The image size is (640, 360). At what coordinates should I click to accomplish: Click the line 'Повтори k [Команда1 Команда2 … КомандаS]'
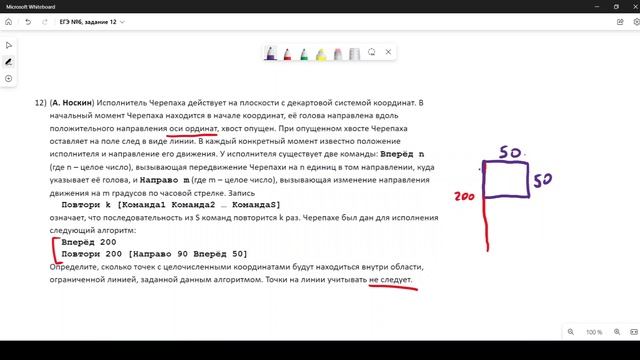[171, 205]
